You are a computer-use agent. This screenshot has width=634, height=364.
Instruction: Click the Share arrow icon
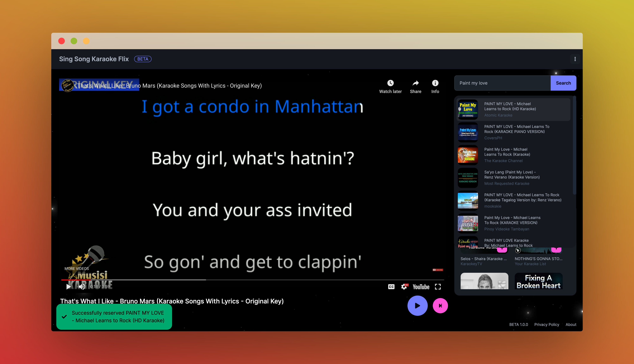(x=415, y=83)
